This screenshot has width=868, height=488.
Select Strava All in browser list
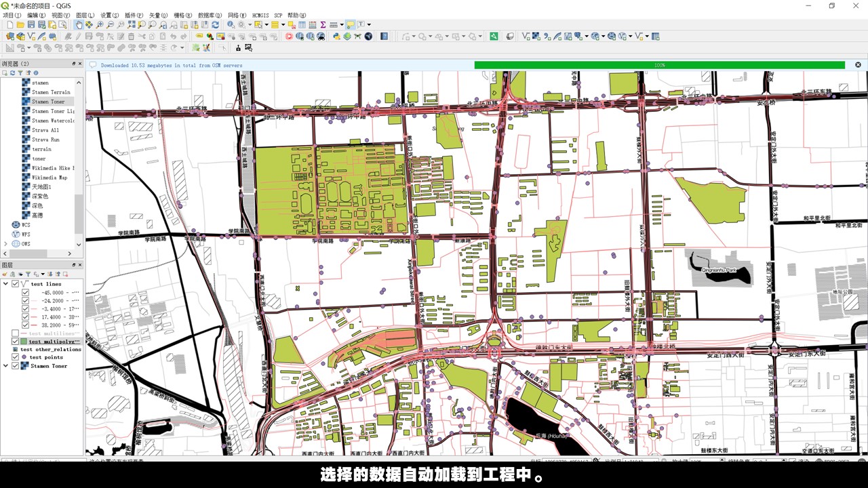click(x=45, y=130)
